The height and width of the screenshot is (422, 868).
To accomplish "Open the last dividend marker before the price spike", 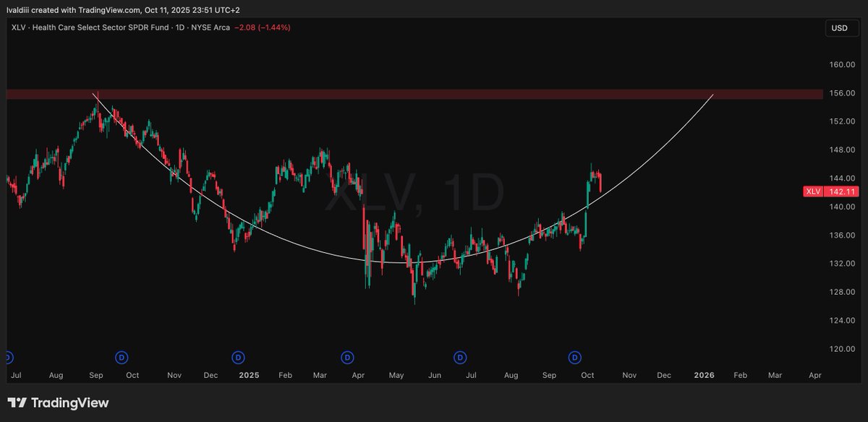I will click(x=575, y=357).
